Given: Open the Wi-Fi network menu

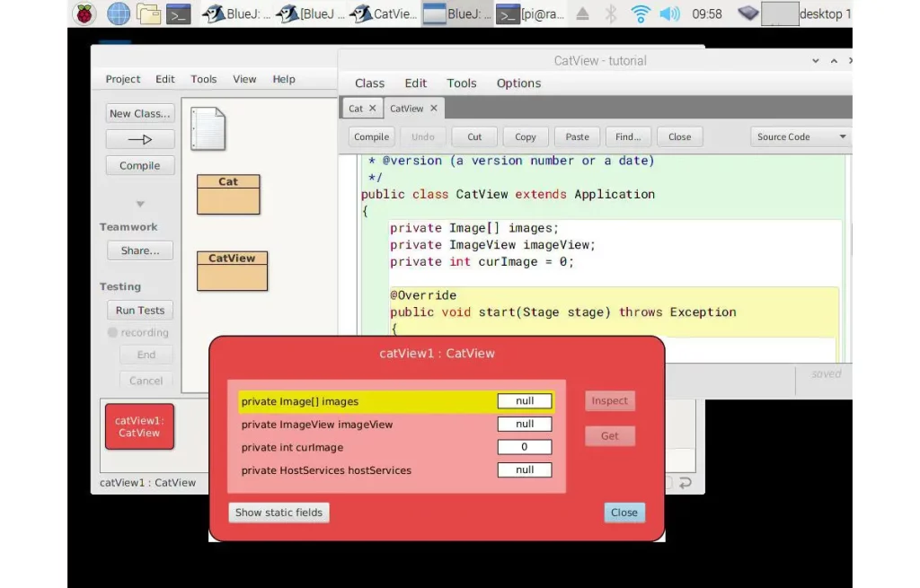Looking at the screenshot, I should pyautogui.click(x=640, y=13).
